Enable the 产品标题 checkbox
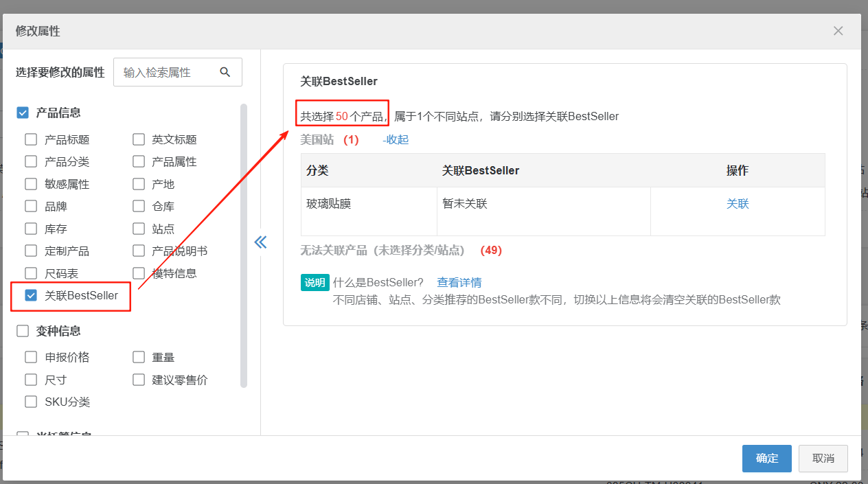 pos(31,139)
